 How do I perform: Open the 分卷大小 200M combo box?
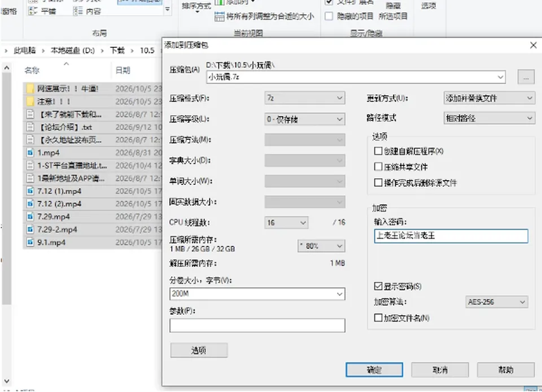tap(257, 294)
